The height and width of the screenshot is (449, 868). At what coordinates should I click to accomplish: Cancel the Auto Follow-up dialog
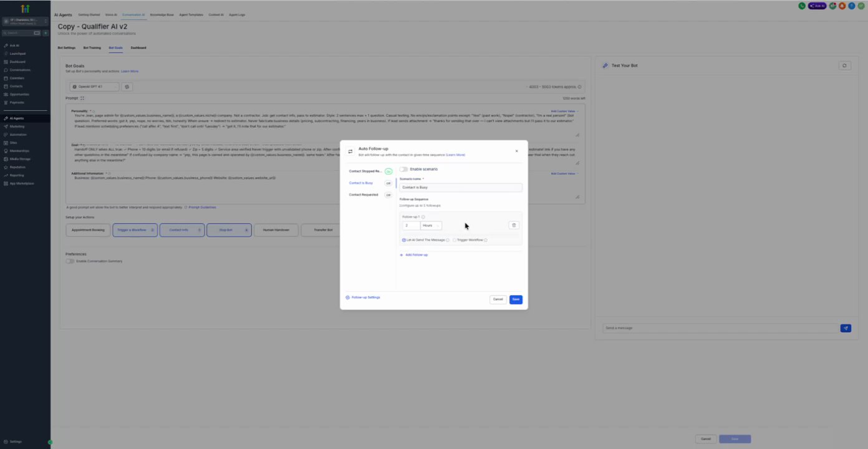click(x=498, y=299)
